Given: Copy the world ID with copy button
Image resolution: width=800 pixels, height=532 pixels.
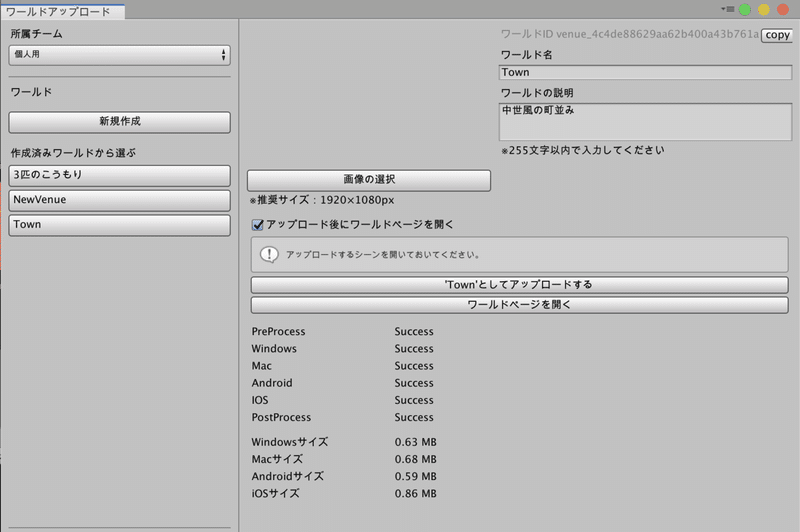Looking at the screenshot, I should click(777, 35).
